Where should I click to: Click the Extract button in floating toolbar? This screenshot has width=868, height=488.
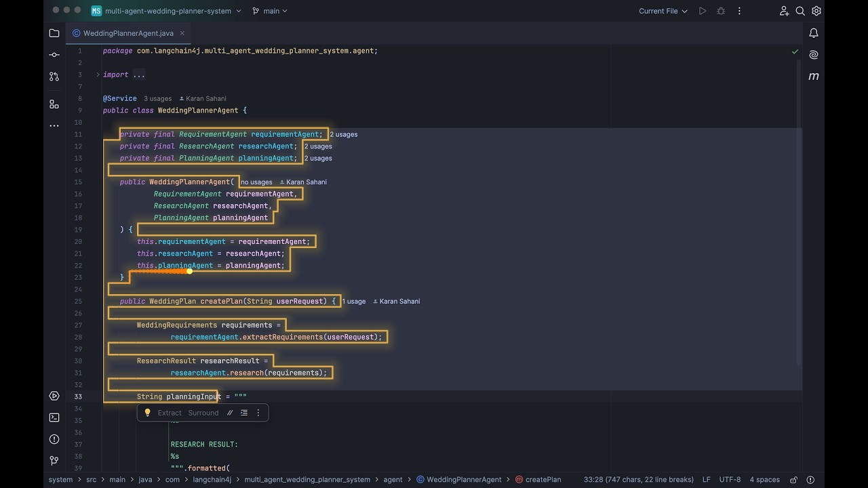(170, 413)
